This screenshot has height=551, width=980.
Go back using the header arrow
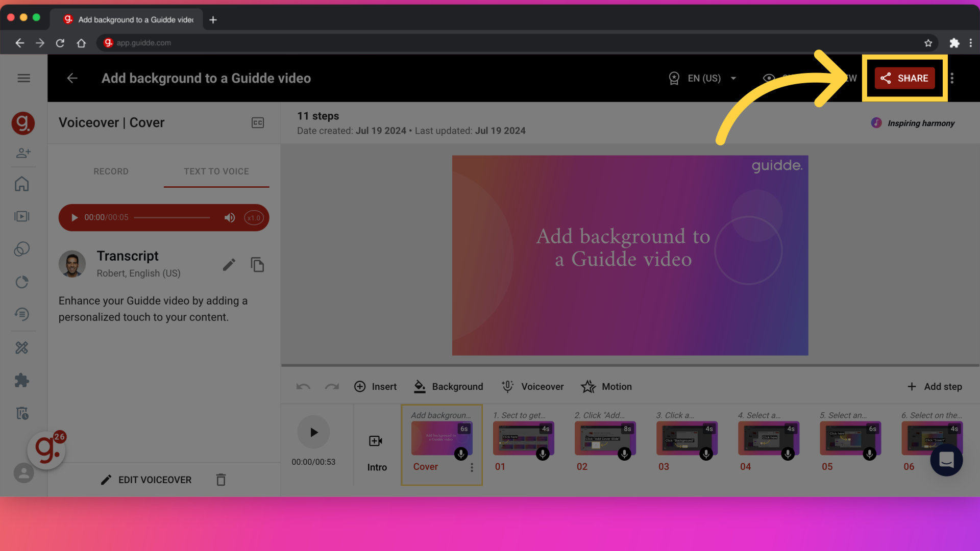coord(72,78)
